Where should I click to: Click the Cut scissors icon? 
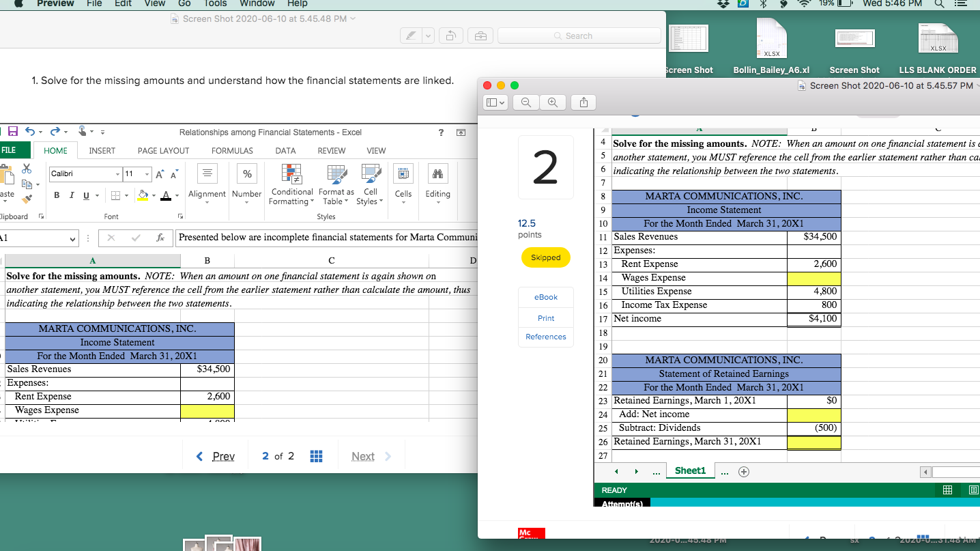coord(27,169)
